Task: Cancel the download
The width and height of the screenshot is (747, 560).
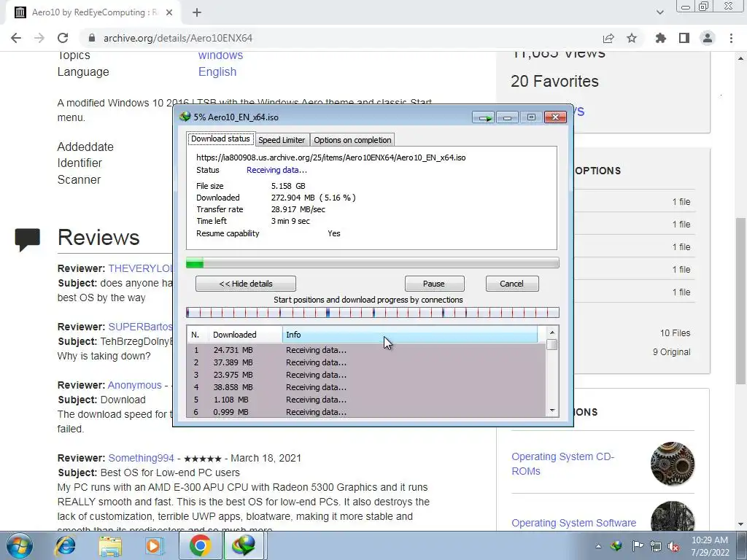Action: (x=511, y=284)
